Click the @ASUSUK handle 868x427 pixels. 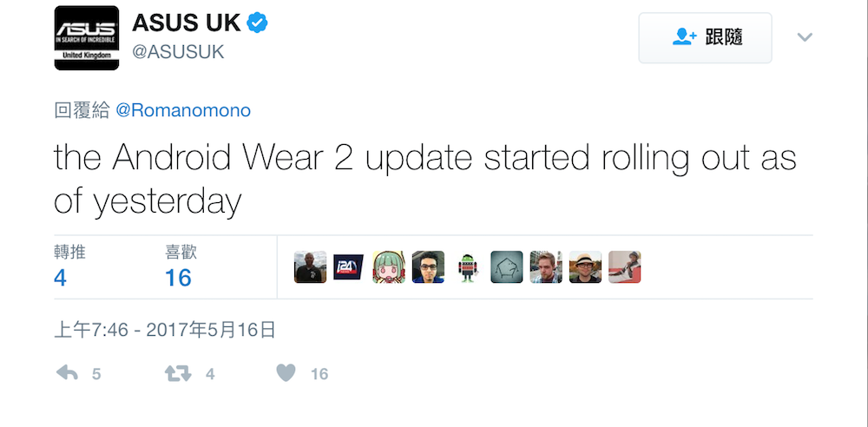click(x=178, y=52)
